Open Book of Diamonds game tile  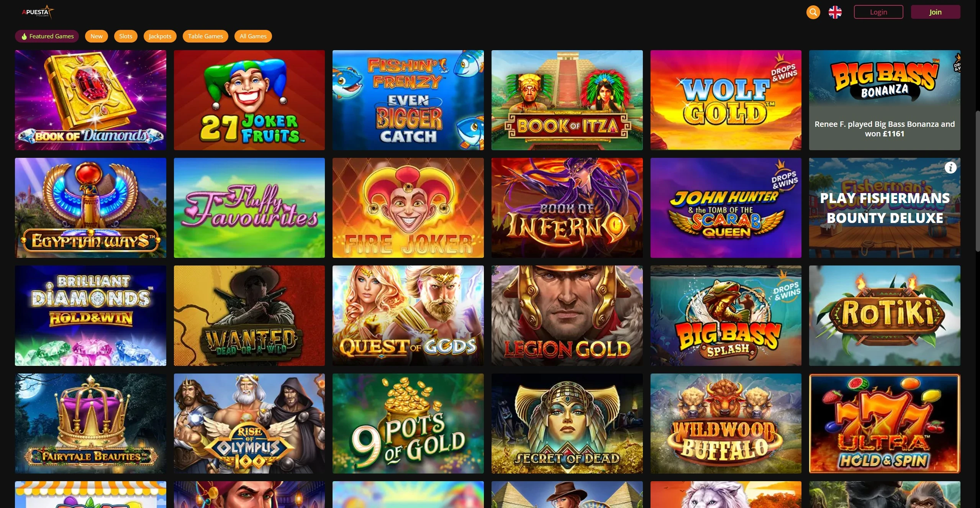90,100
